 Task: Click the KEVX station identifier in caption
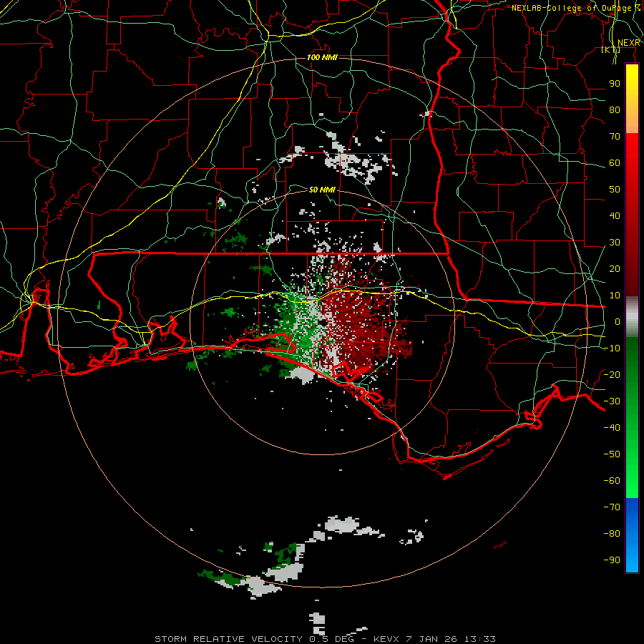pyautogui.click(x=386, y=639)
